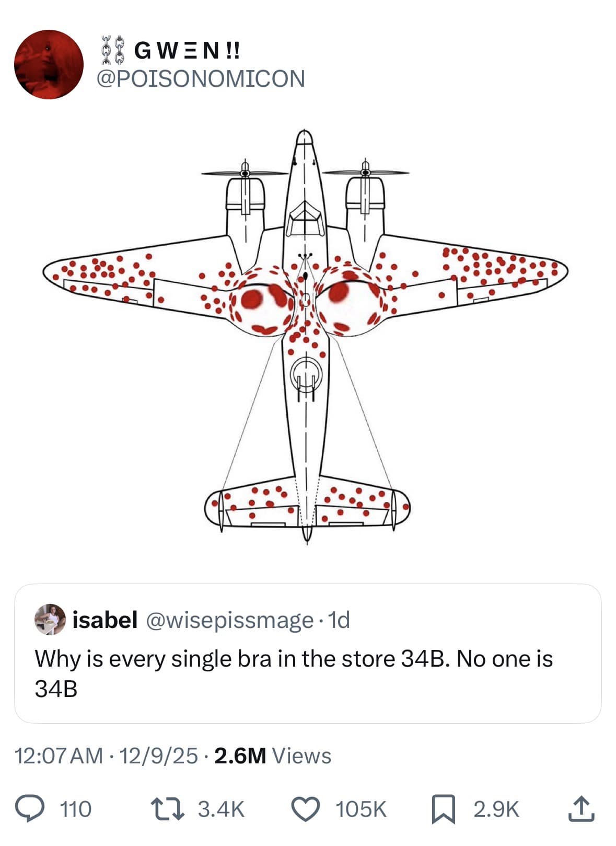Open the quoted tweet about 34B bras
Image resolution: width=616 pixels, height=846 pixels.
coord(307,673)
